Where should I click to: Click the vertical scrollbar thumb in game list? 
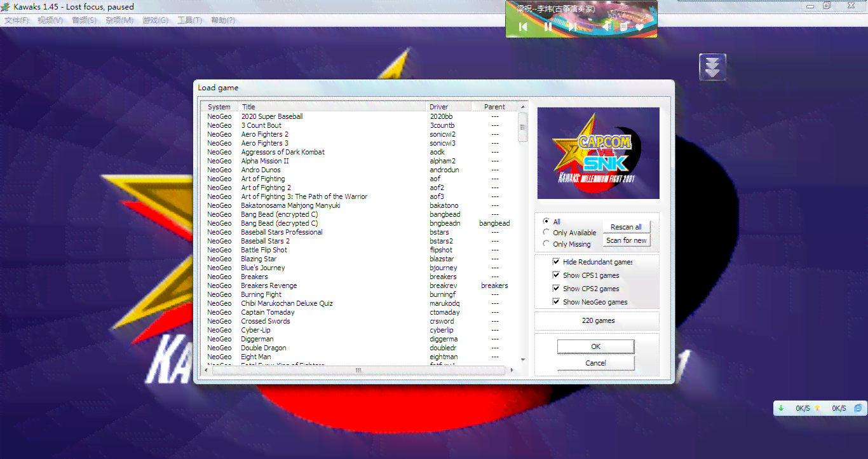[523, 127]
